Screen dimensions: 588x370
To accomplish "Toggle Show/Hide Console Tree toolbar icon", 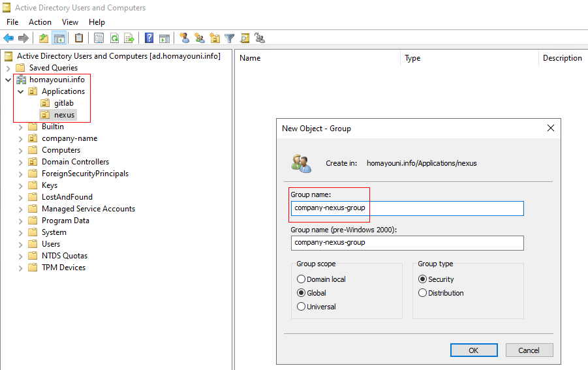I will tap(59, 38).
